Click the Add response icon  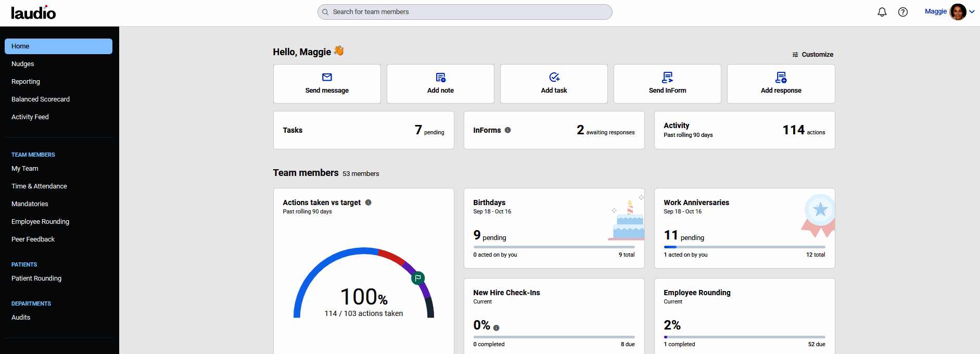781,78
